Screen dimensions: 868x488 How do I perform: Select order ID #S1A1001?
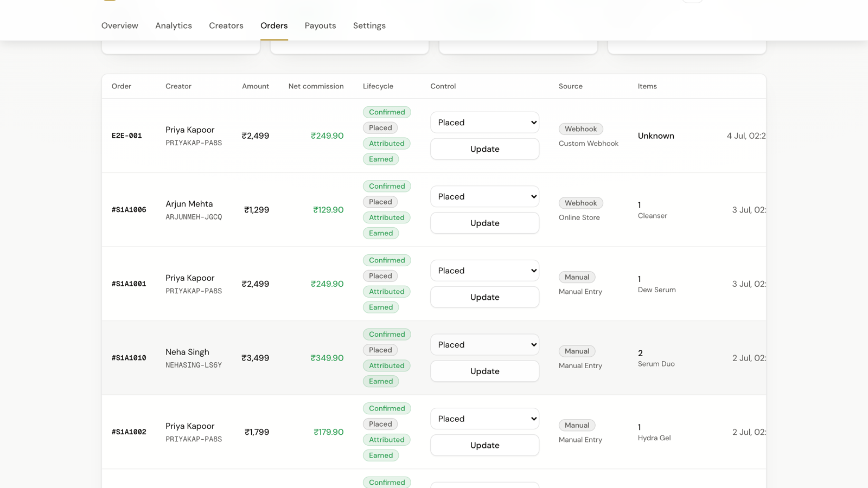pyautogui.click(x=129, y=284)
